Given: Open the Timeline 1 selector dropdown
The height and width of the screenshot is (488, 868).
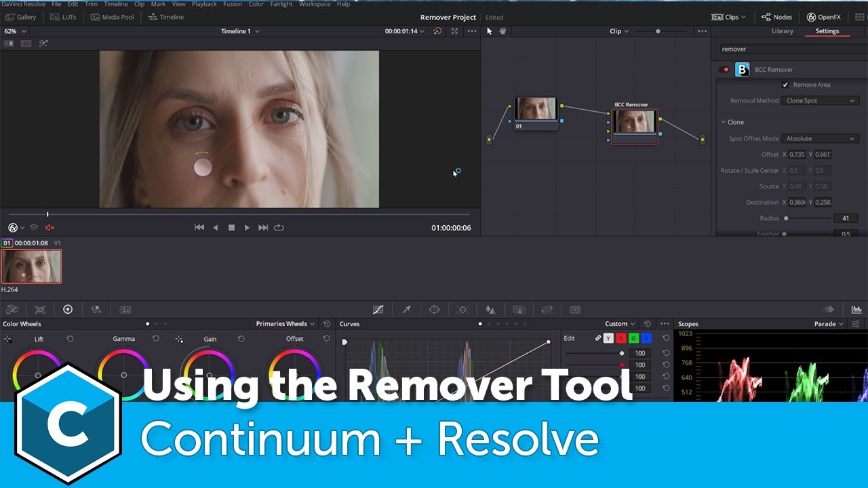Looking at the screenshot, I should coord(240,31).
